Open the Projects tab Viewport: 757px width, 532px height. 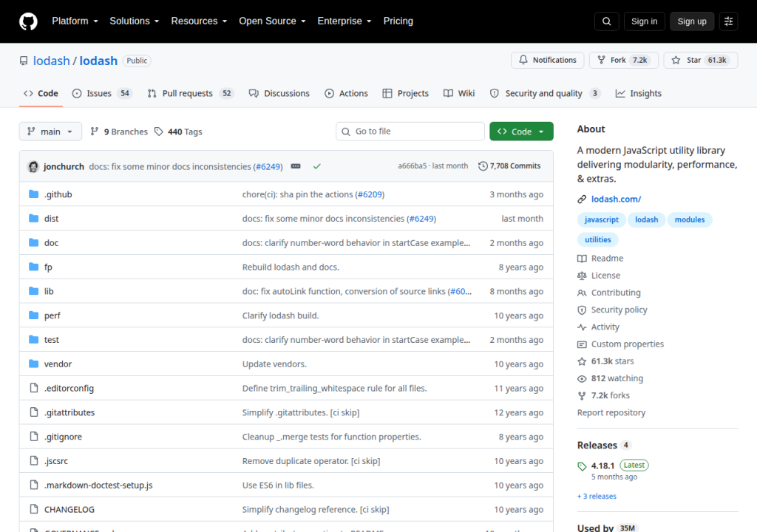pos(406,93)
